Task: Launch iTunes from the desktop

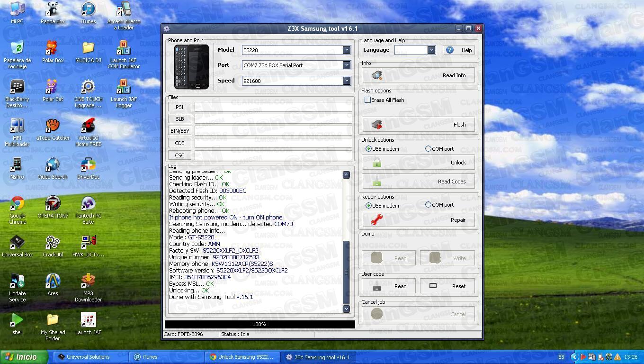Action: [x=88, y=13]
